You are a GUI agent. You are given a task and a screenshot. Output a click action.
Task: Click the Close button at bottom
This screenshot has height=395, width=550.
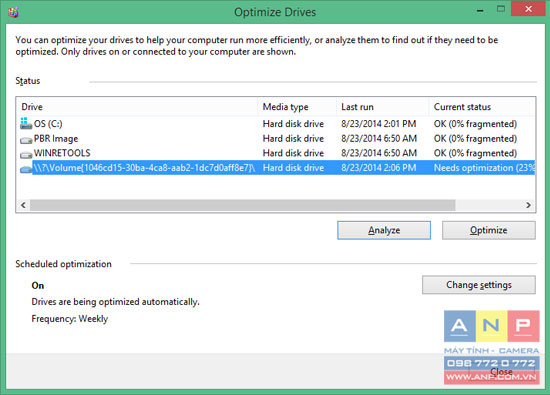(x=502, y=372)
